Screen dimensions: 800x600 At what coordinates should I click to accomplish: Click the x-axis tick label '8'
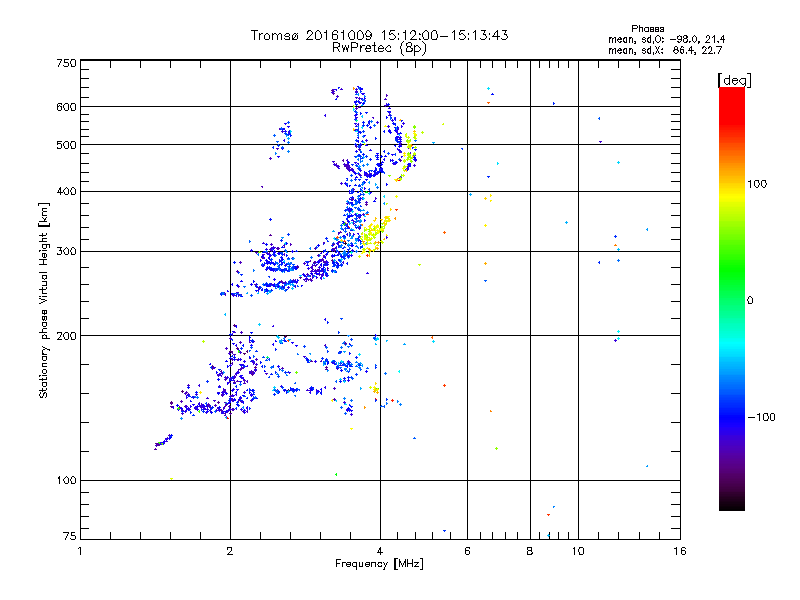530,551
